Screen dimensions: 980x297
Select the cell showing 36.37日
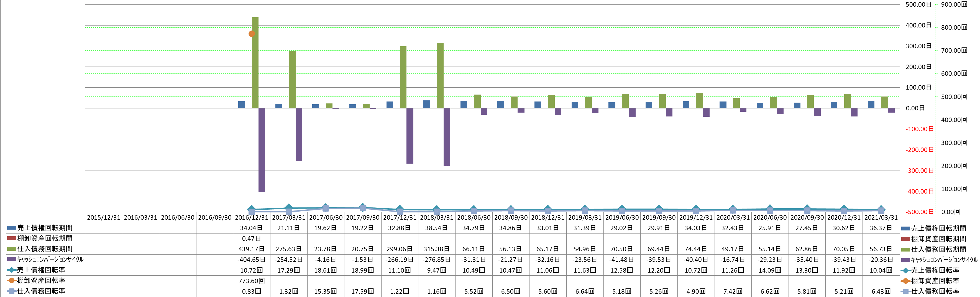[881, 228]
